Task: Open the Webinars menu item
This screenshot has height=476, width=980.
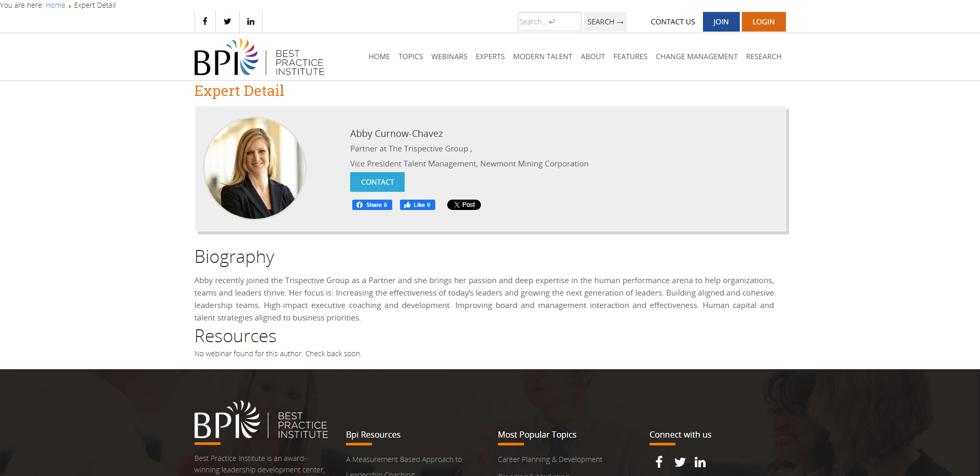Action: click(449, 57)
